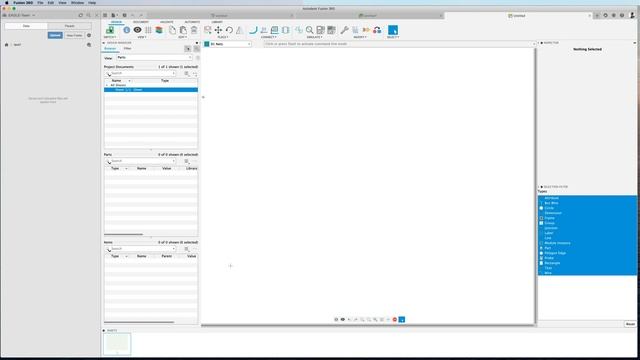
Task: Select the Copy tool icon
Action: coord(172,30)
